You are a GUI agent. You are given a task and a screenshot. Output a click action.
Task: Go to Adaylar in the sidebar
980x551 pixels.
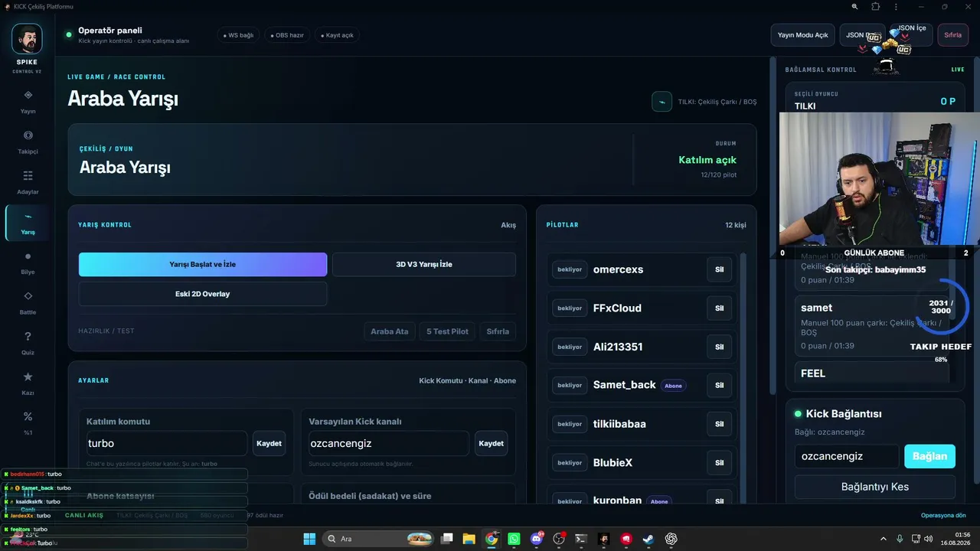coord(28,182)
